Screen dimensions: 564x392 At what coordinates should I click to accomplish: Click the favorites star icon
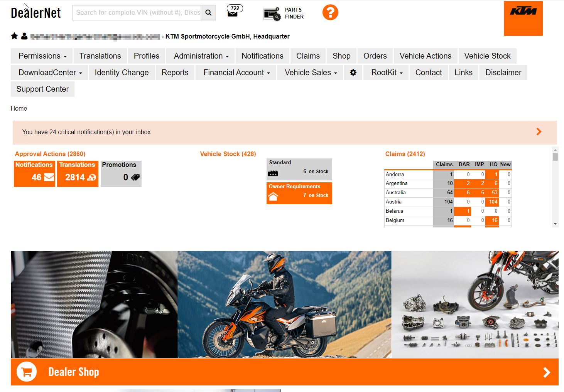14,36
